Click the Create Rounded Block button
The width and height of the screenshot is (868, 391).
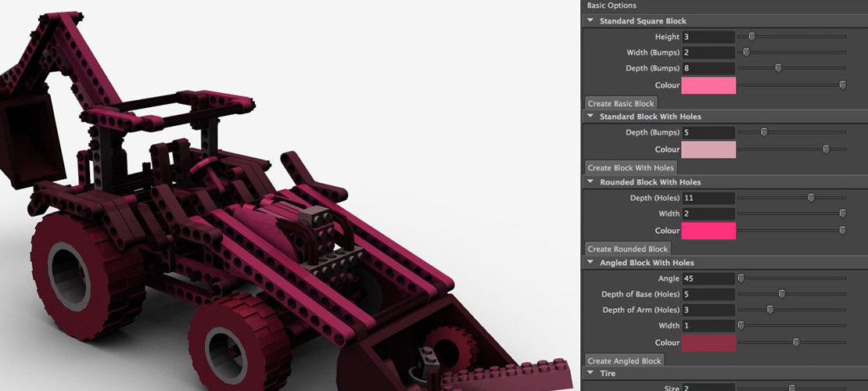pyautogui.click(x=627, y=249)
